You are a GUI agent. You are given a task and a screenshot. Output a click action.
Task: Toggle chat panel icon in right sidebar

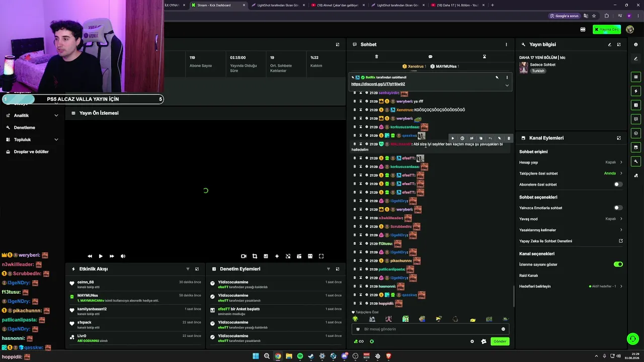(x=636, y=119)
